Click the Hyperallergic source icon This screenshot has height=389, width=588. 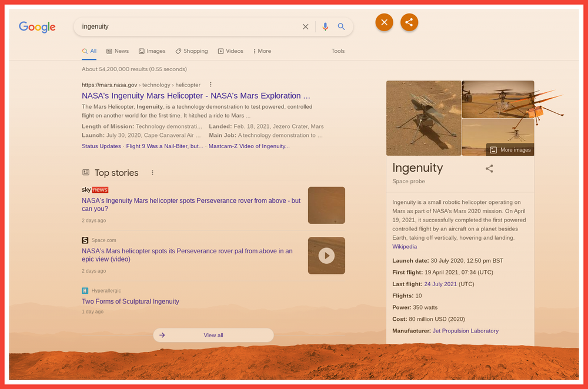[x=85, y=290]
